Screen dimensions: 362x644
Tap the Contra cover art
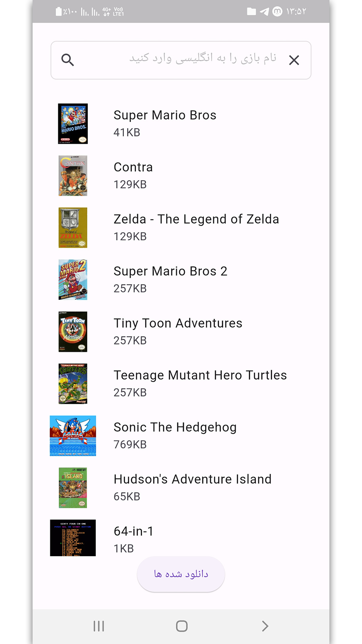[73, 175]
